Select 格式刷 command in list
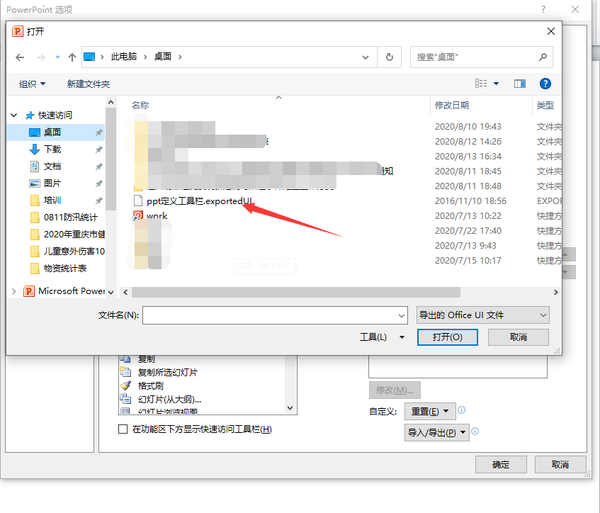This screenshot has height=513, width=600. [151, 386]
